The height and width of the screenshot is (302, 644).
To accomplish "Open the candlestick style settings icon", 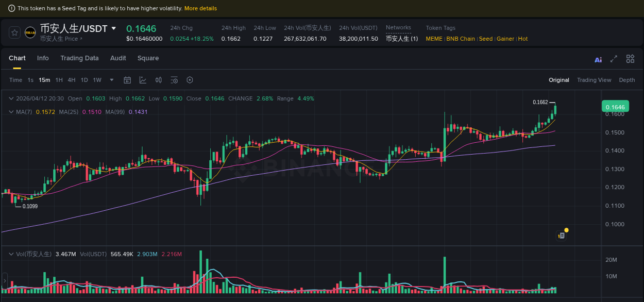I will (x=158, y=80).
